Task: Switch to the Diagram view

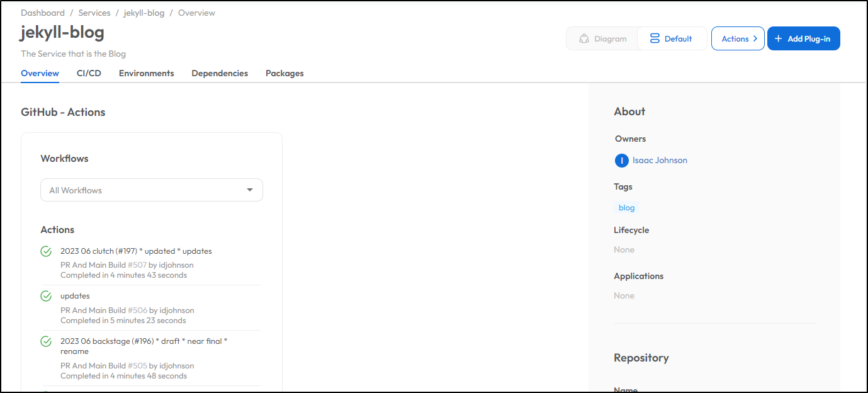Action: [602, 38]
